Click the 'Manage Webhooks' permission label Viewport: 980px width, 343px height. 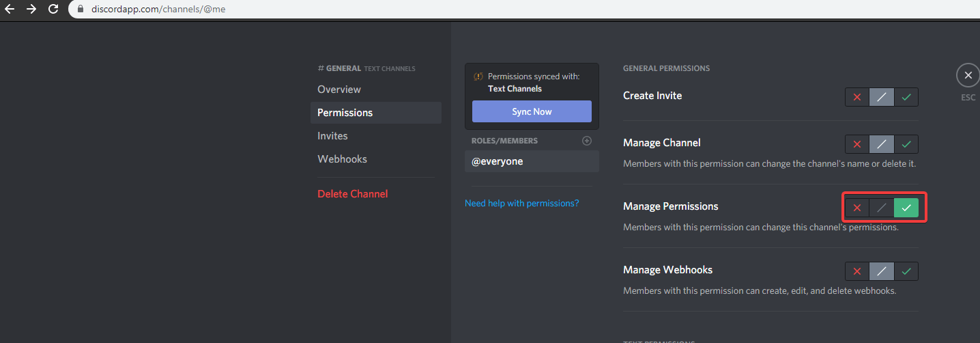667,270
